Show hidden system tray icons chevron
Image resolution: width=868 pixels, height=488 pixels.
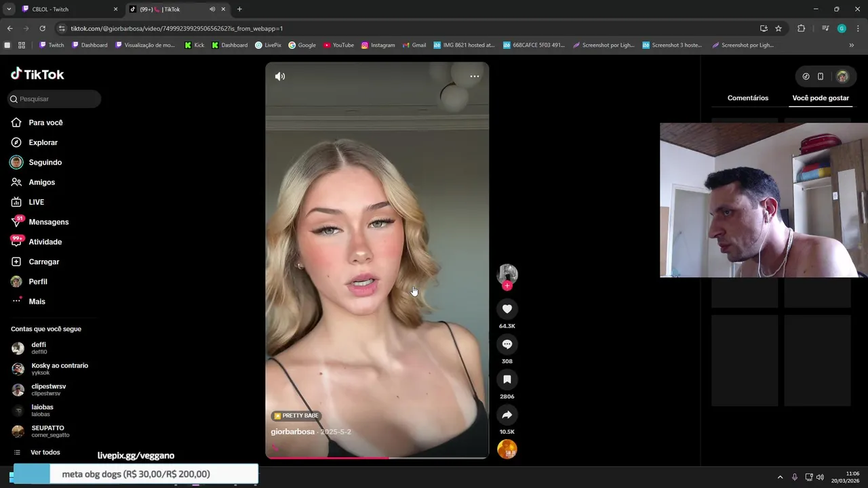pyautogui.click(x=780, y=477)
